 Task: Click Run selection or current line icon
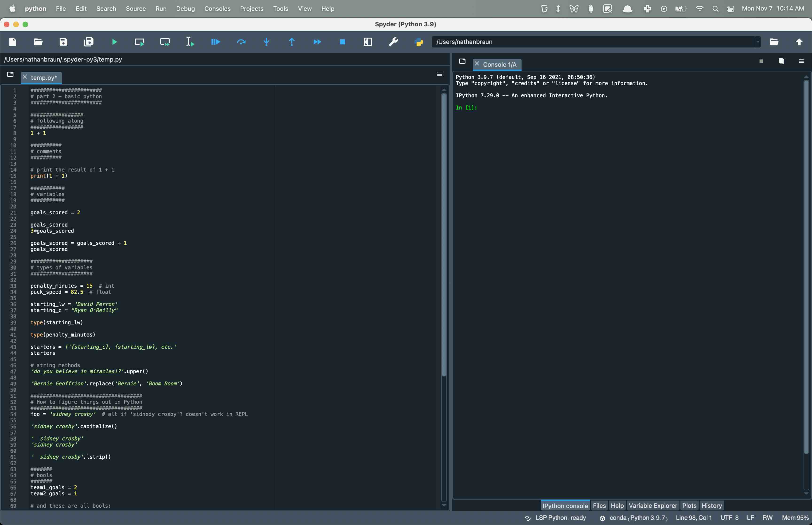190,42
